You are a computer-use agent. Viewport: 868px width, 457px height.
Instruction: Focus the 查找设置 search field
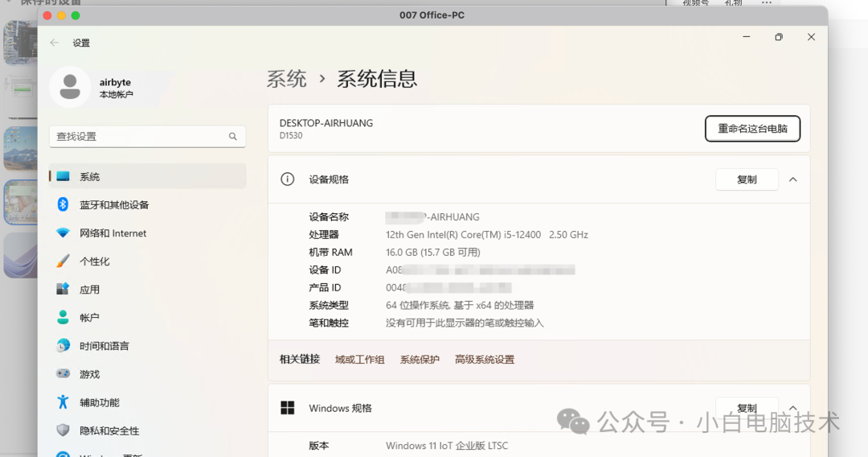[147, 136]
